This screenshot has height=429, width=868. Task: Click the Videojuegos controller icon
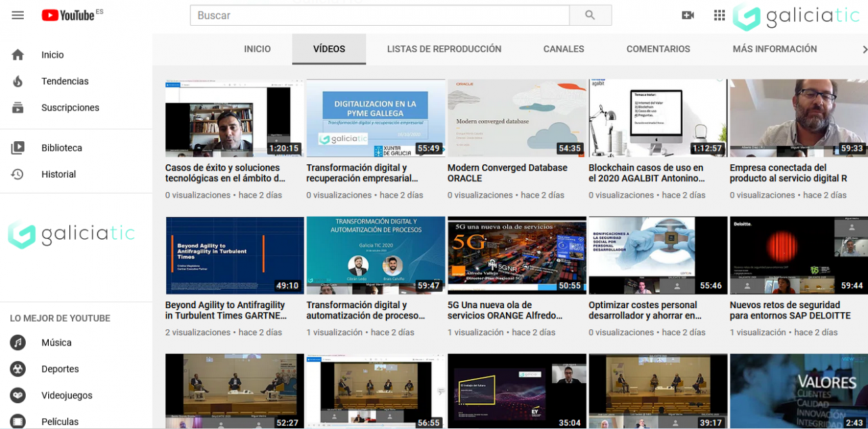[18, 396]
